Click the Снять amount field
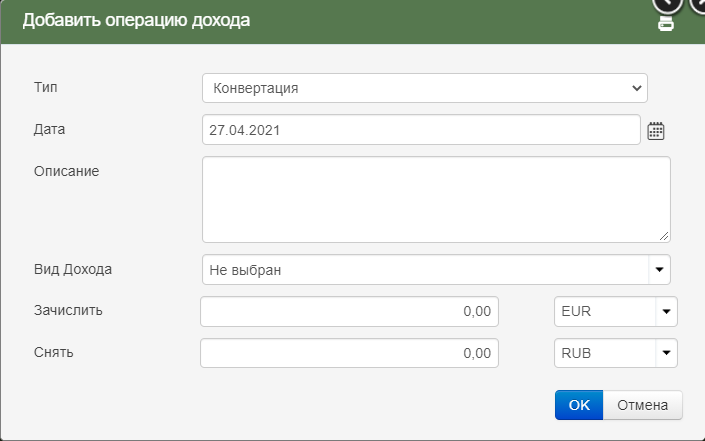The width and height of the screenshot is (705, 441). coord(349,353)
